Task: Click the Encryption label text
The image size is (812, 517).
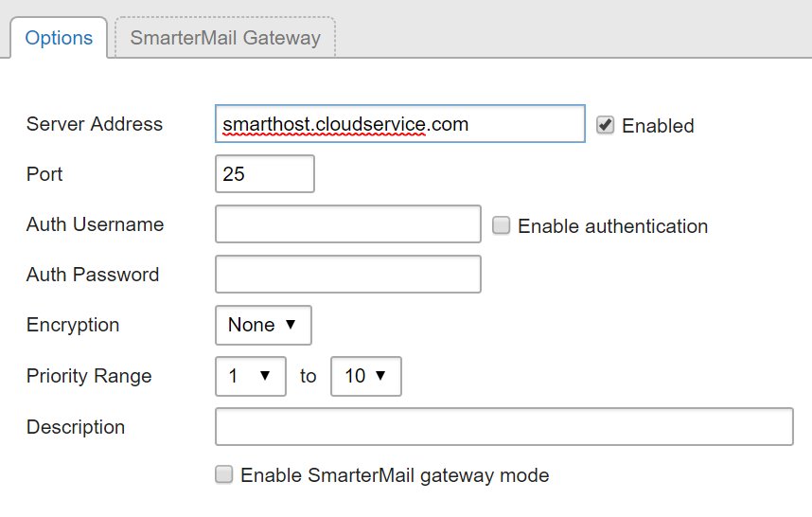Action: (x=73, y=325)
